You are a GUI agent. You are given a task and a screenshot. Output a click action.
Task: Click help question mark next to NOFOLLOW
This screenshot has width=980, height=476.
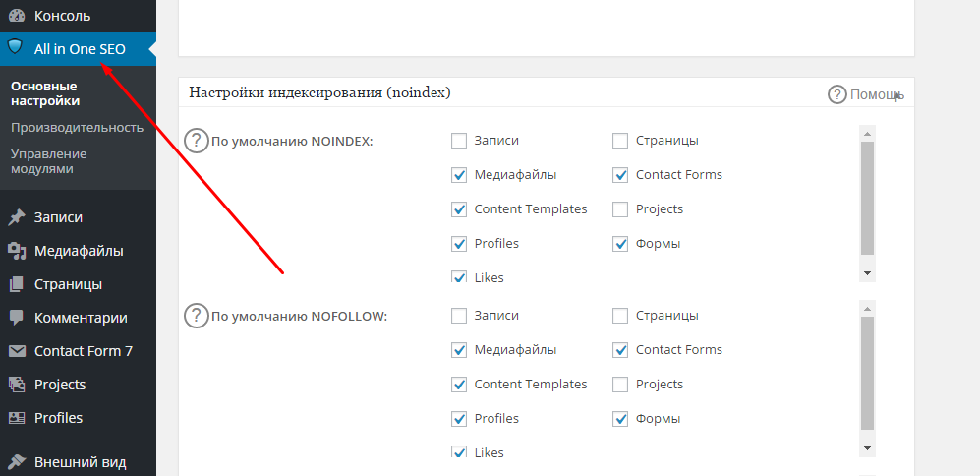197,316
